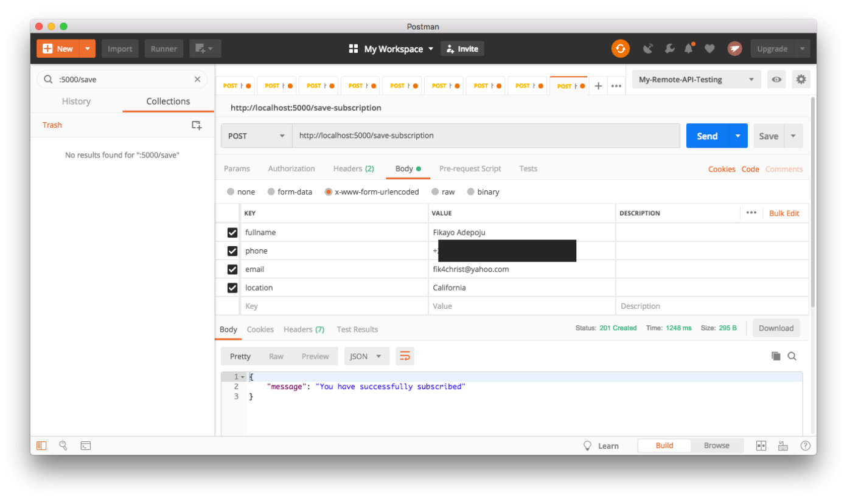Click the request URL input field
Screen dimensions: 847x504
click(x=486, y=136)
